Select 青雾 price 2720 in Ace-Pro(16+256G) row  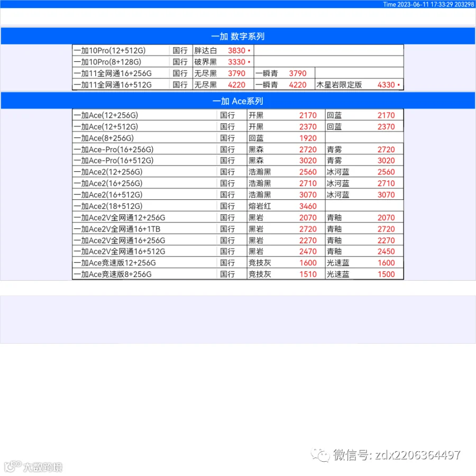[x=386, y=149]
